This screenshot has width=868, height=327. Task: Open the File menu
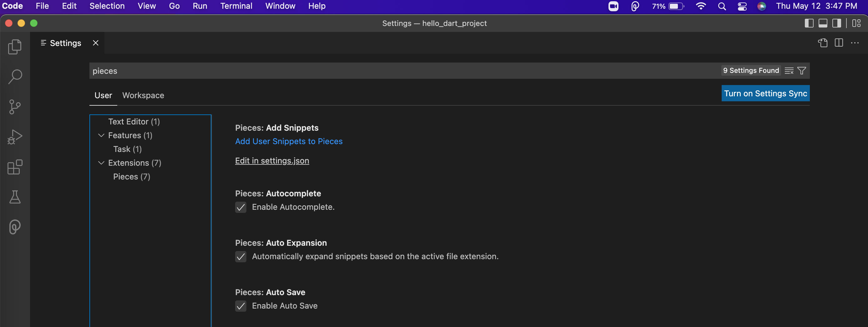point(42,6)
